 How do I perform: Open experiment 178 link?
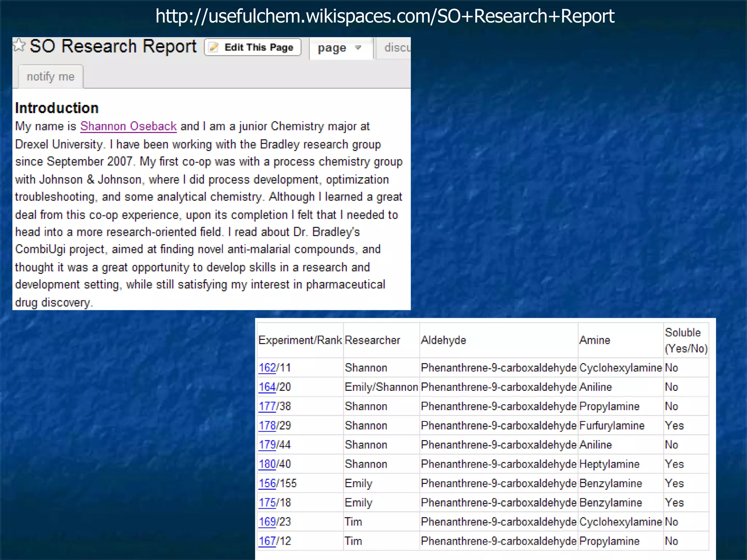[x=267, y=425]
